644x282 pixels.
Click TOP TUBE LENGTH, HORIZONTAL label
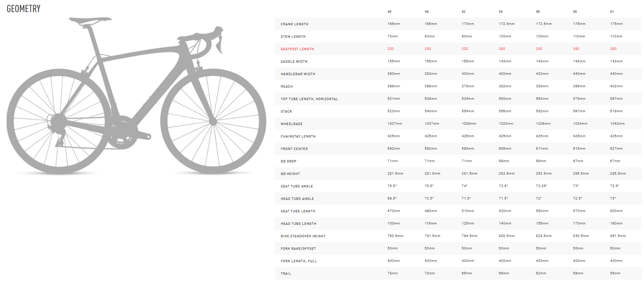[309, 99]
